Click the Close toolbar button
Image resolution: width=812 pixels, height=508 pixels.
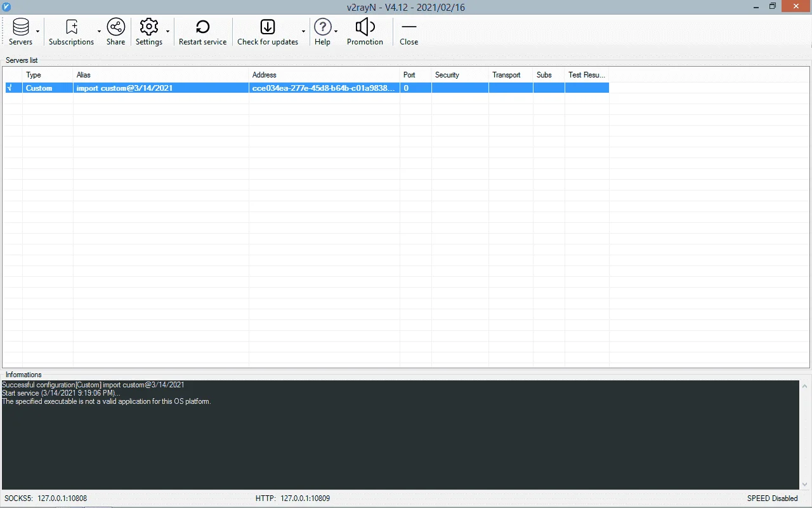click(409, 32)
